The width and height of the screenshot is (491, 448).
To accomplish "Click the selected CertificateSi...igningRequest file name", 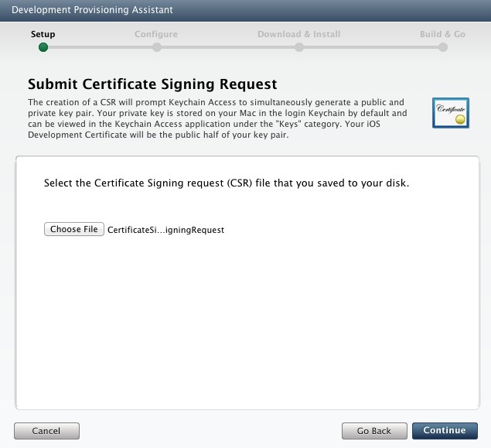I will tap(165, 230).
